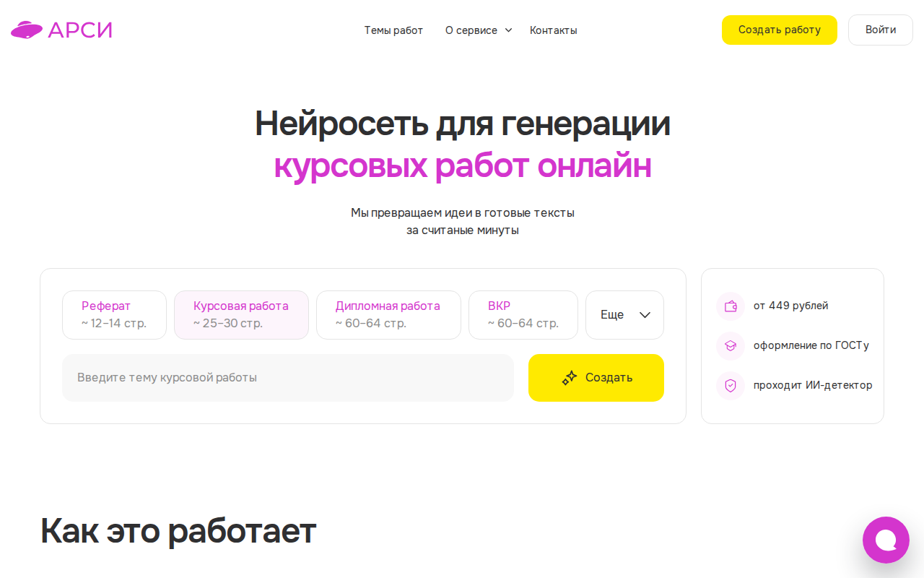
Task: Click the heading 'Как это работает'
Action: [178, 531]
